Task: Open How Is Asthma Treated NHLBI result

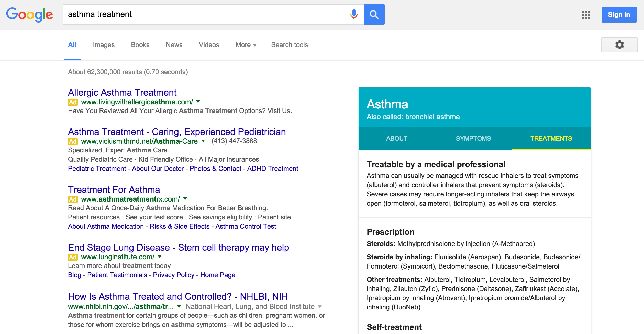Action: pyautogui.click(x=178, y=296)
